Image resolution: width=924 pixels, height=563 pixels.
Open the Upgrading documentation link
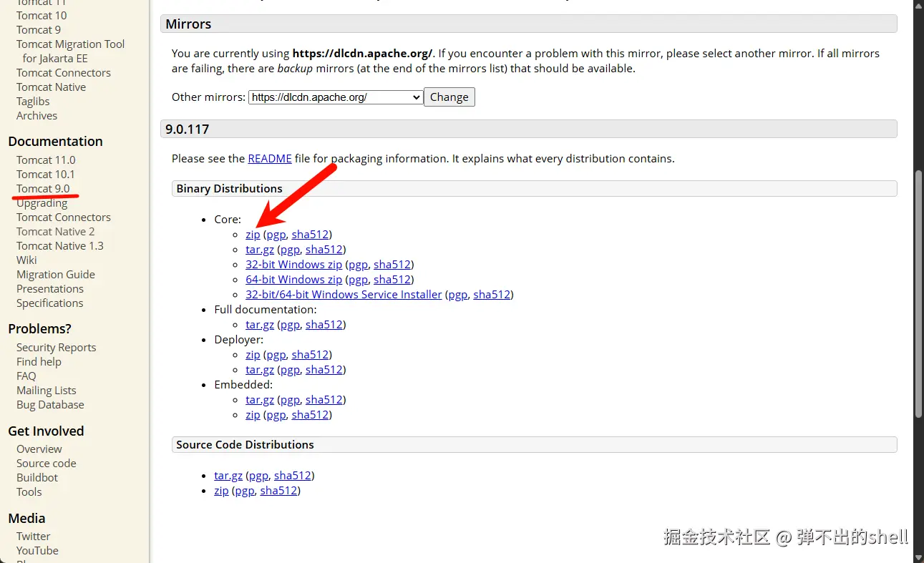[x=42, y=202]
